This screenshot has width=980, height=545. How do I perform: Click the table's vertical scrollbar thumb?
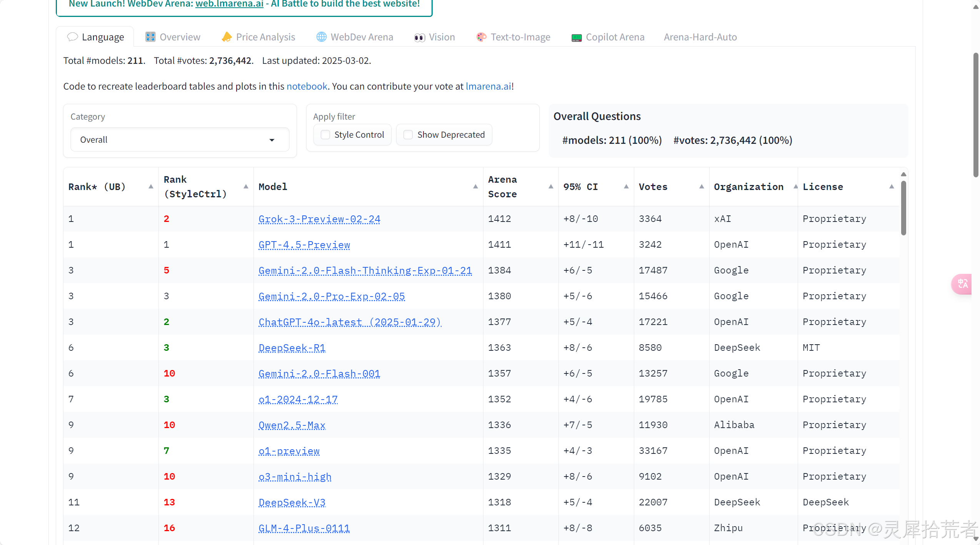click(x=903, y=208)
